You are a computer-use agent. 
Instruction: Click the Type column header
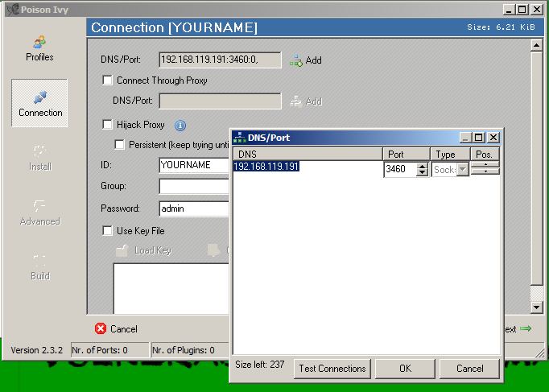(450, 155)
